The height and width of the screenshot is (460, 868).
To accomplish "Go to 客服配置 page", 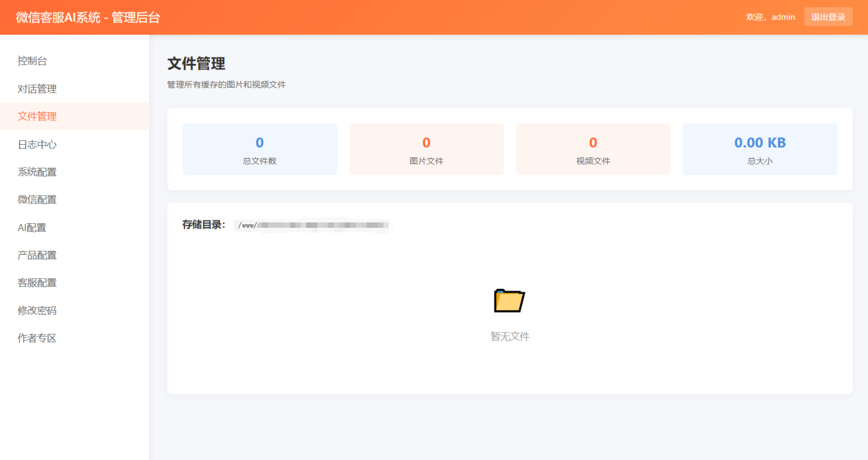I will 37,283.
